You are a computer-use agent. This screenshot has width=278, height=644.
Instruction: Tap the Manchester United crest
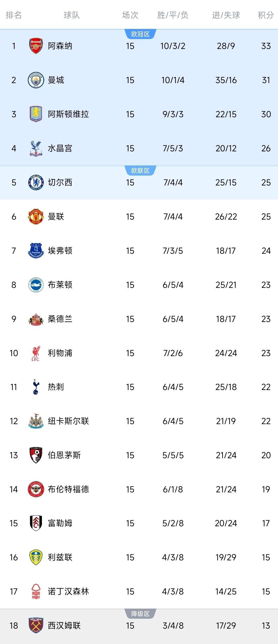36,216
